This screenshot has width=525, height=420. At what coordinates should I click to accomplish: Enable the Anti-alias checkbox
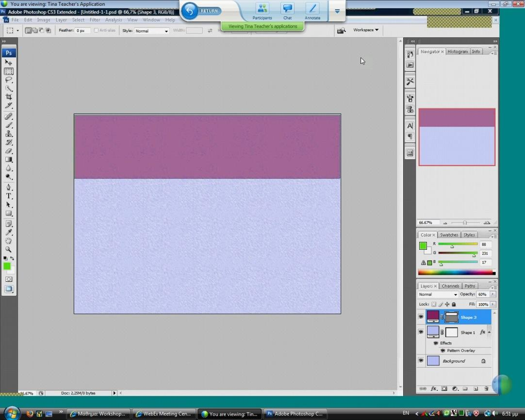(96, 31)
